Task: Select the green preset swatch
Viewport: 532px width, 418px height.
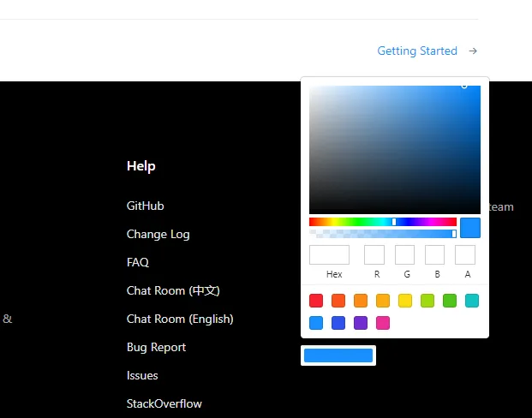Action: (x=450, y=301)
